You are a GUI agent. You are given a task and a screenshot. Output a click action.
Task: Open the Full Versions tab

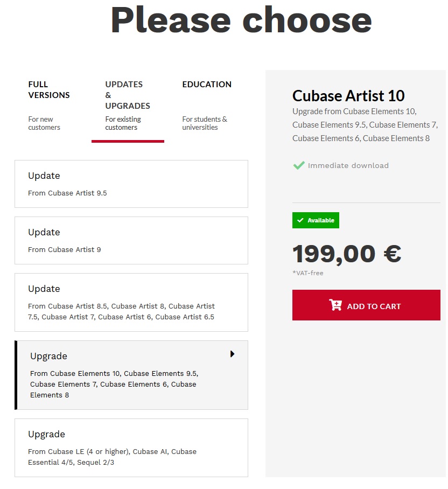[49, 90]
